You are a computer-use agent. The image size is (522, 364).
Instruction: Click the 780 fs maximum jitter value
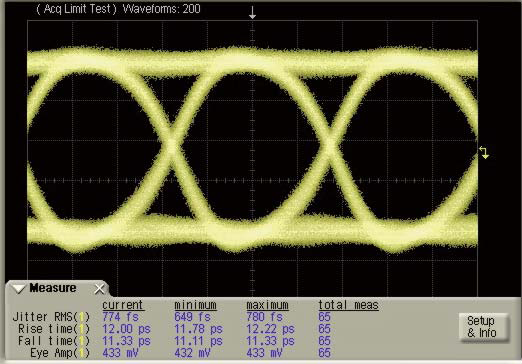point(264,317)
